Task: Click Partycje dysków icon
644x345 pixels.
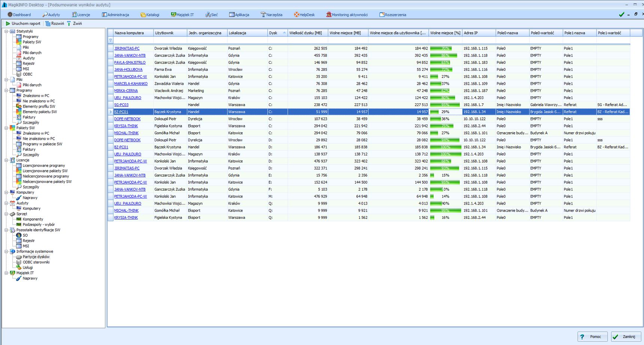Action: (x=19, y=257)
